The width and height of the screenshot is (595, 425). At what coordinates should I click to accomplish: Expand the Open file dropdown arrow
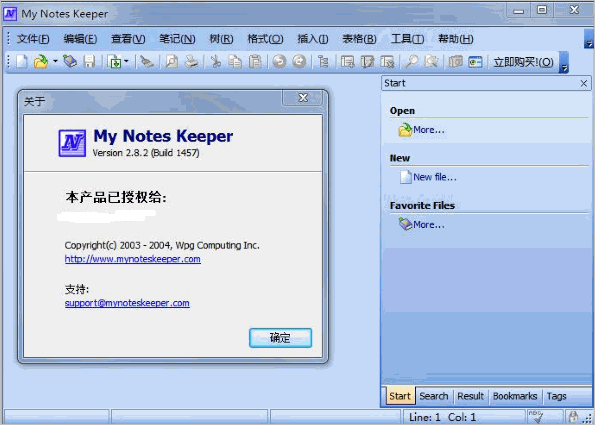55,61
